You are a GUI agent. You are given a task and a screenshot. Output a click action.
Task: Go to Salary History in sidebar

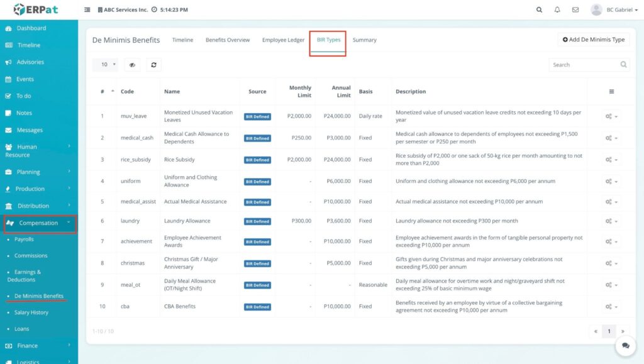pyautogui.click(x=31, y=312)
